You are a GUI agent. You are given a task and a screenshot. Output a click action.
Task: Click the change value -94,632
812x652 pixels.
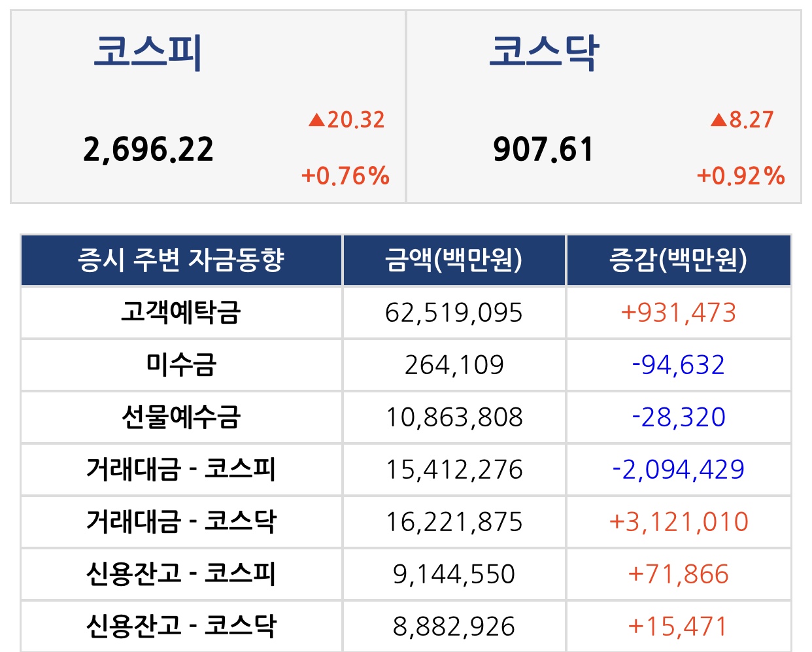point(679,365)
